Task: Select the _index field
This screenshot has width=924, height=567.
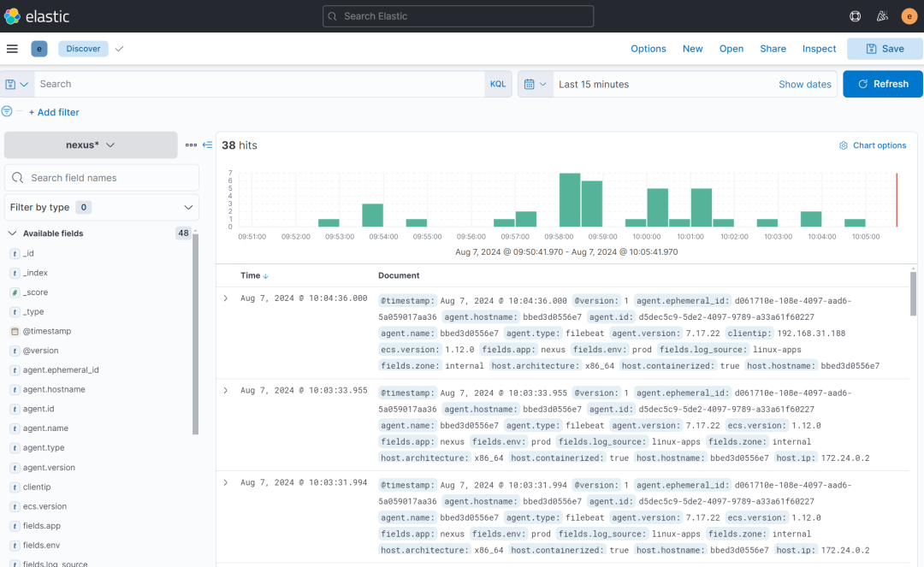Action: pyautogui.click(x=35, y=273)
